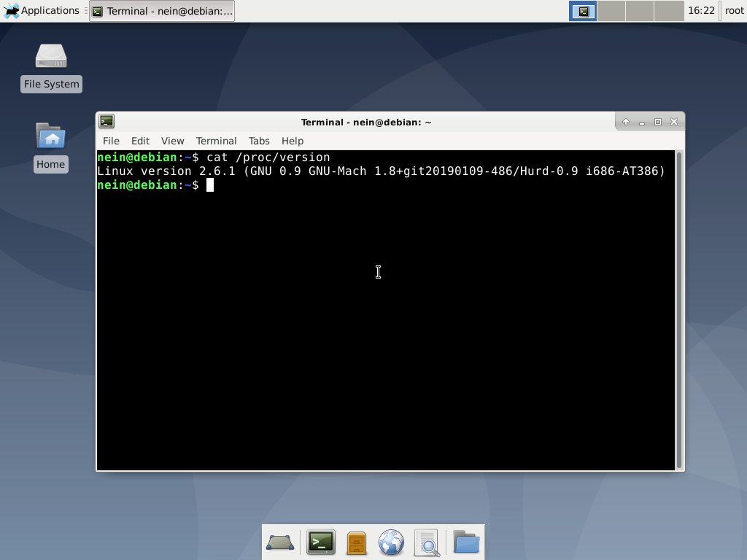Open Application Finder magnifier icon in dock
This screenshot has width=747, height=560.
[x=427, y=542]
